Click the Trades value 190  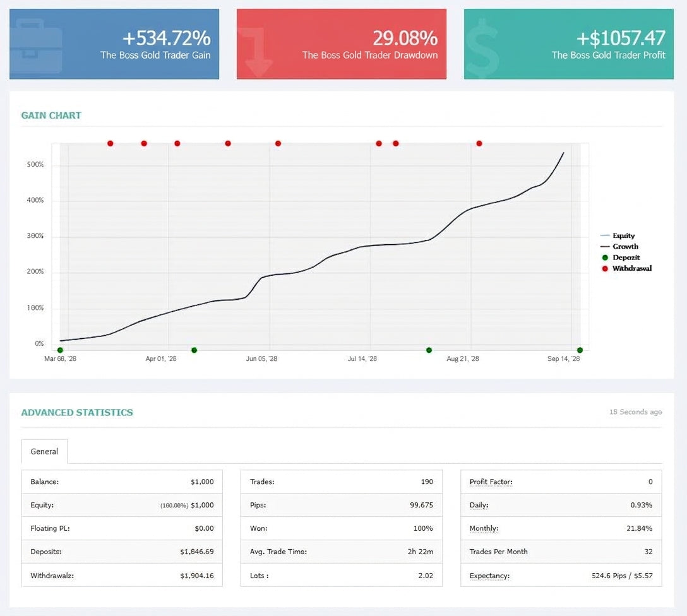(x=427, y=482)
